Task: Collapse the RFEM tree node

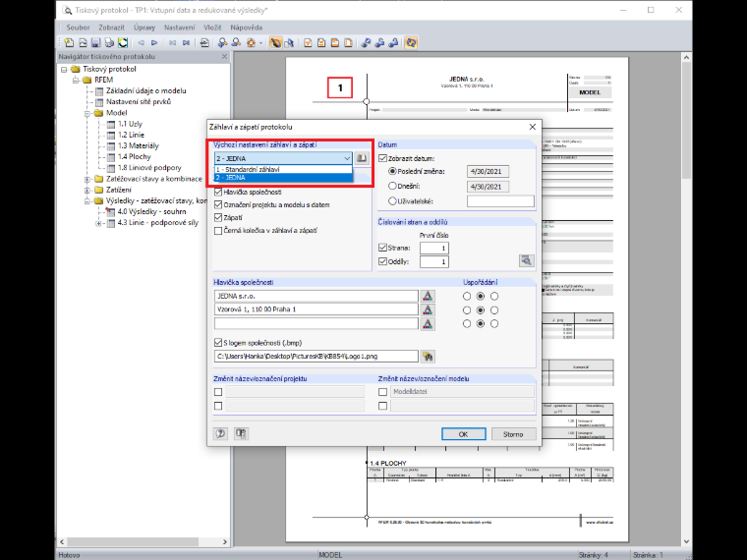Action: coord(76,80)
